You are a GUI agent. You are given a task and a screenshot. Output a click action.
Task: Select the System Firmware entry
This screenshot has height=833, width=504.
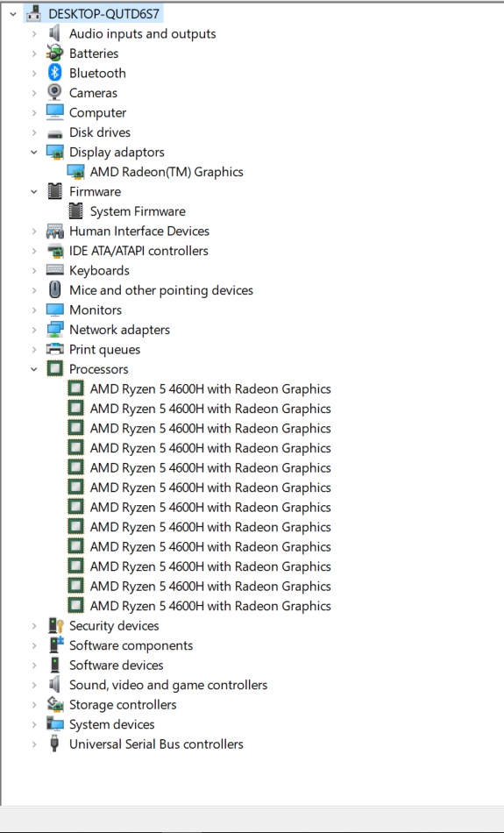[138, 211]
